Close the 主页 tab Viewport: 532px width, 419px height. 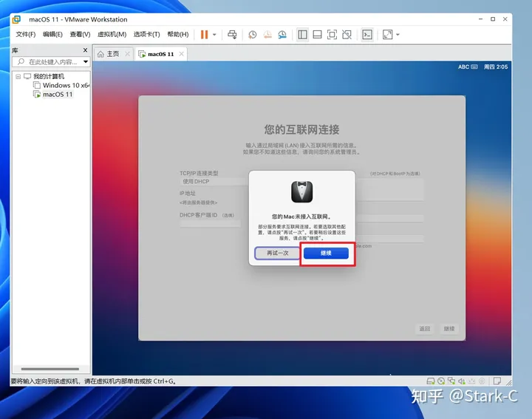(x=127, y=54)
